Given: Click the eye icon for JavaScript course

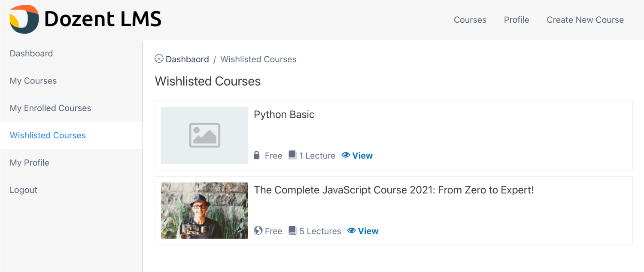Looking at the screenshot, I should [351, 231].
